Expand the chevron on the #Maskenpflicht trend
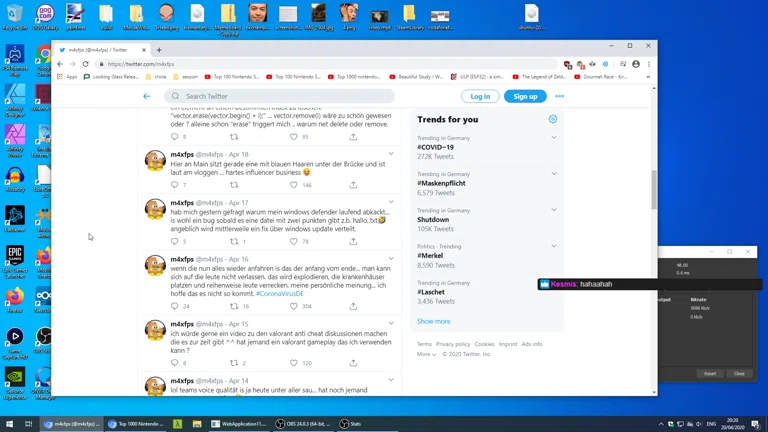This screenshot has height=432, width=768. pyautogui.click(x=553, y=174)
